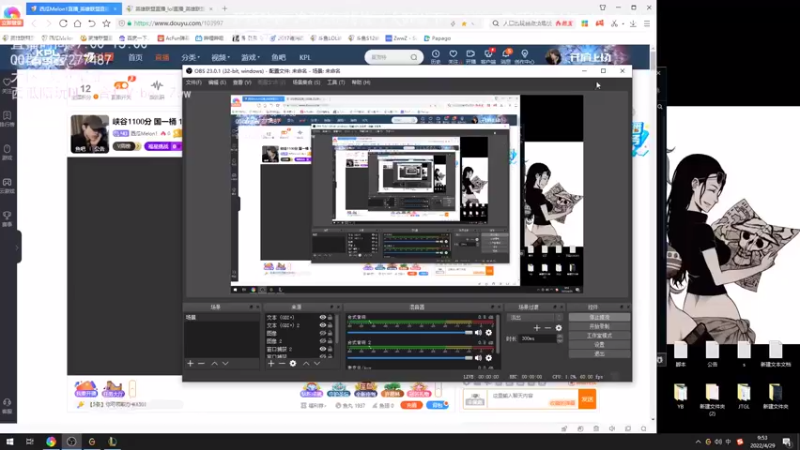Open Task View in taskbar
This screenshot has height=450, width=800.
click(x=30, y=442)
